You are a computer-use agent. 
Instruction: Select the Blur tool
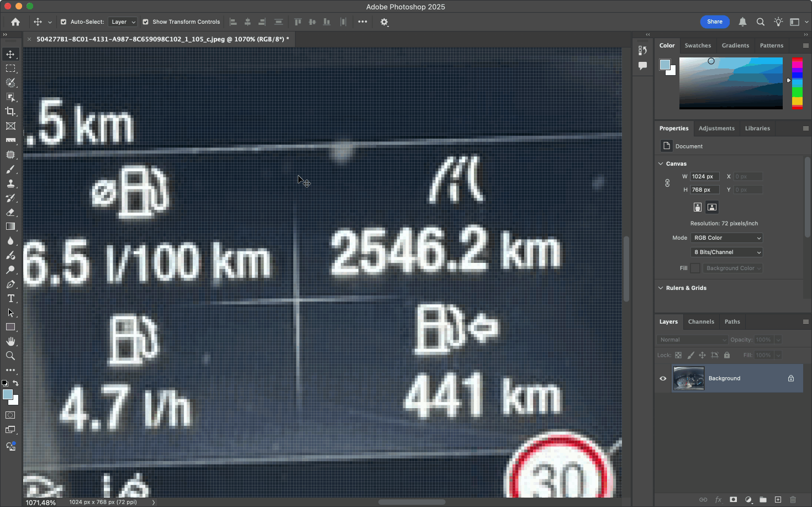tap(10, 241)
